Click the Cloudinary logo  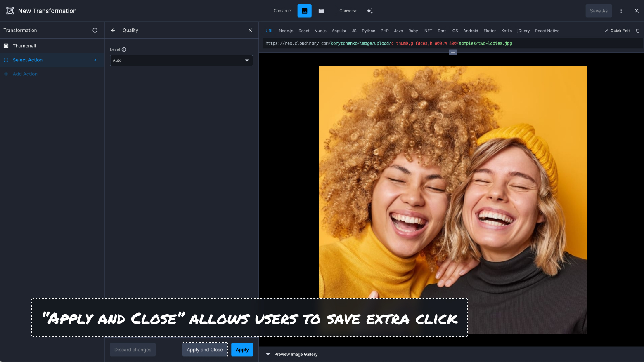[9, 11]
